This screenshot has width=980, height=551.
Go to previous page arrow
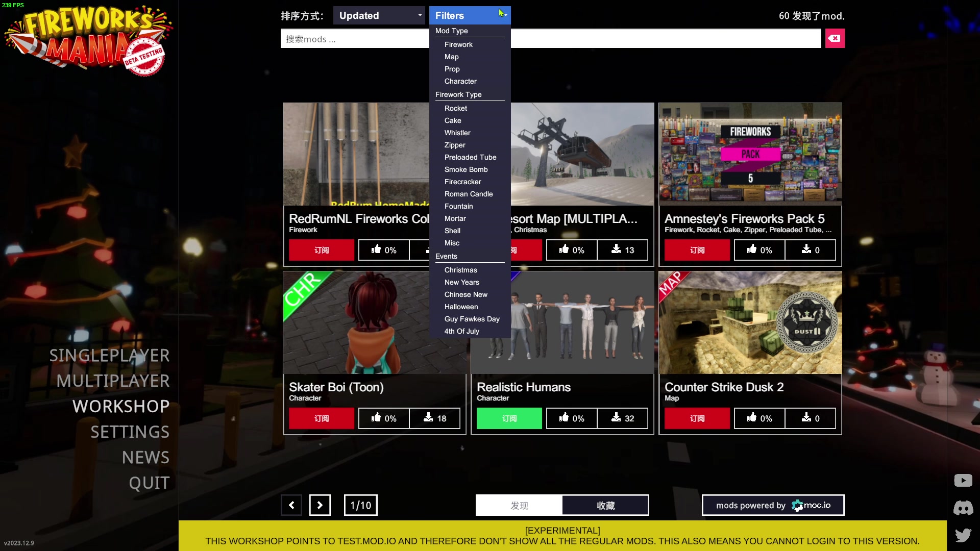click(x=291, y=505)
